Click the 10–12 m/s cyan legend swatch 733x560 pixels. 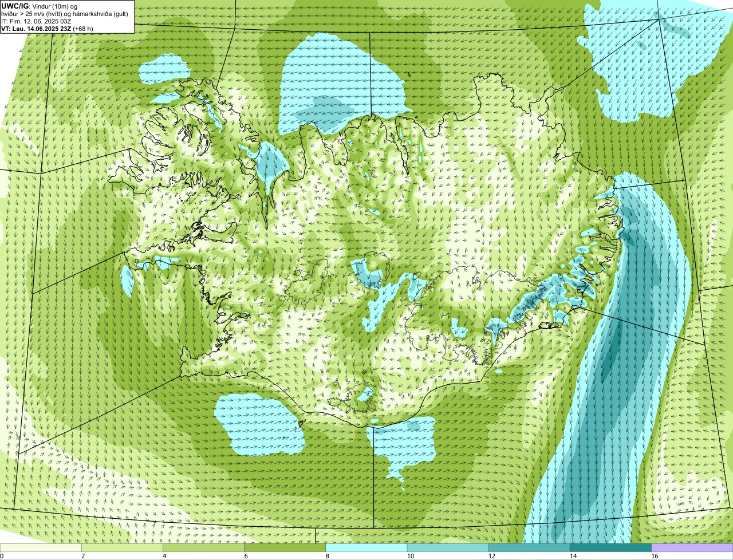tap(448, 547)
